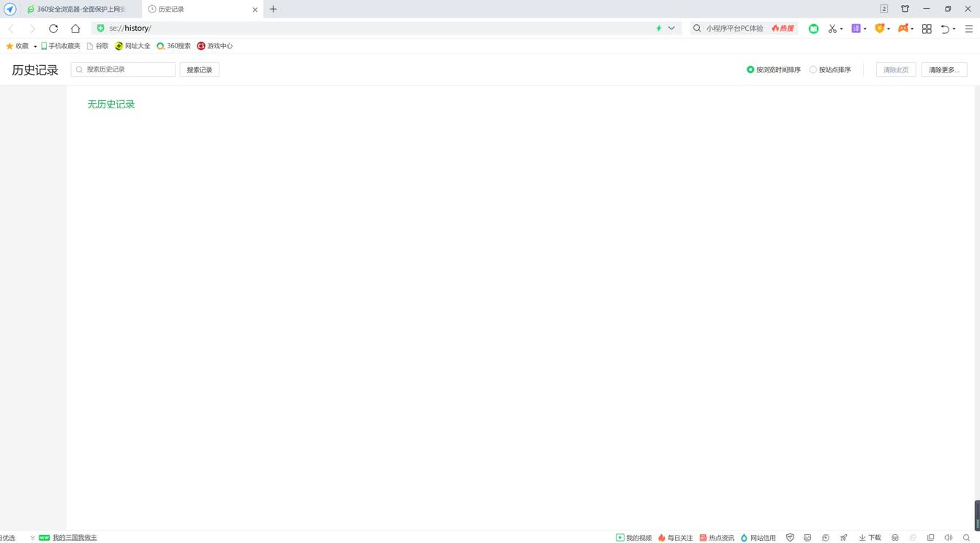Click the green shield site security icon
Viewport: 980px width, 543px height.
pyautogui.click(x=100, y=29)
